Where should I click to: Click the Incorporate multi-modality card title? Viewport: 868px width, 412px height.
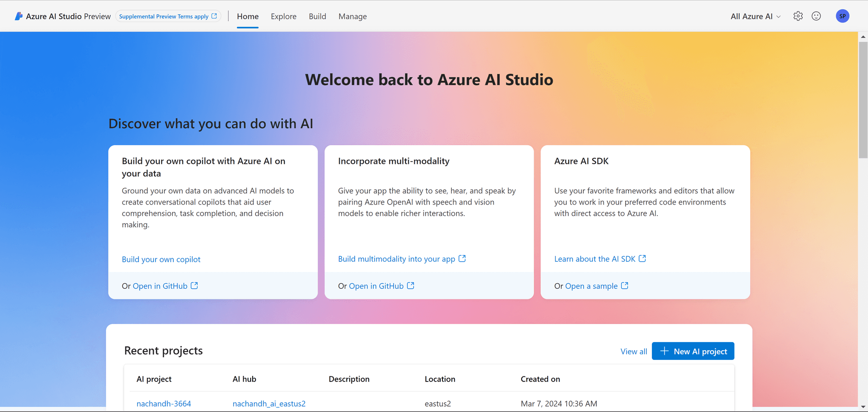tap(394, 161)
